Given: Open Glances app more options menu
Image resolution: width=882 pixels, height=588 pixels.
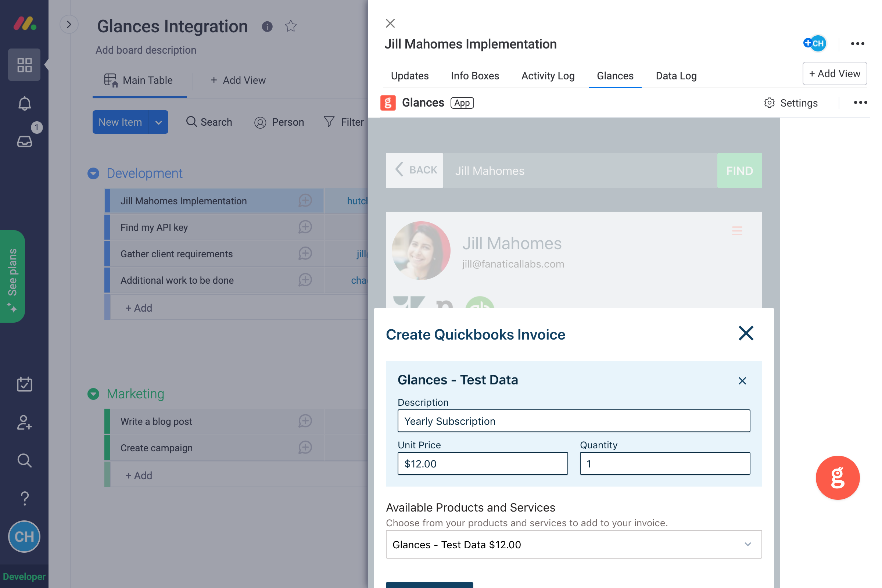Looking at the screenshot, I should point(861,103).
